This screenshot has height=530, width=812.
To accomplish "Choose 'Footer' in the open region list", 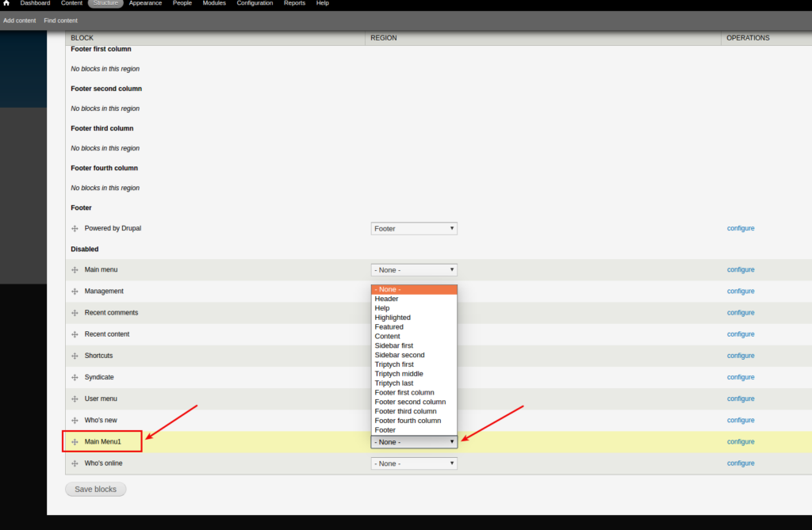I will click(x=414, y=429).
